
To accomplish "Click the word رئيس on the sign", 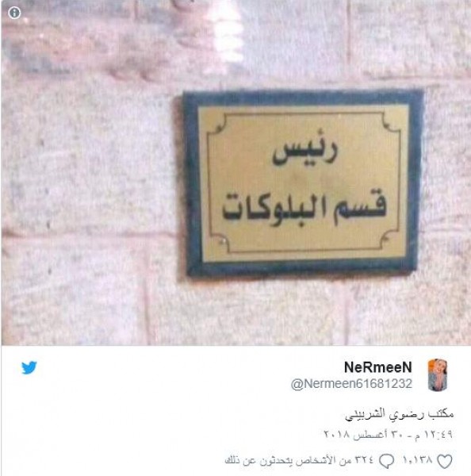I will [304, 152].
